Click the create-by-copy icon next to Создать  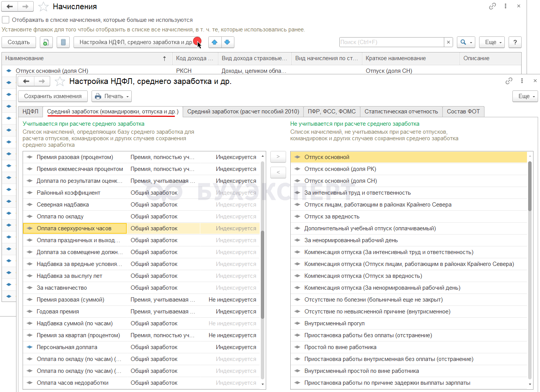click(46, 42)
